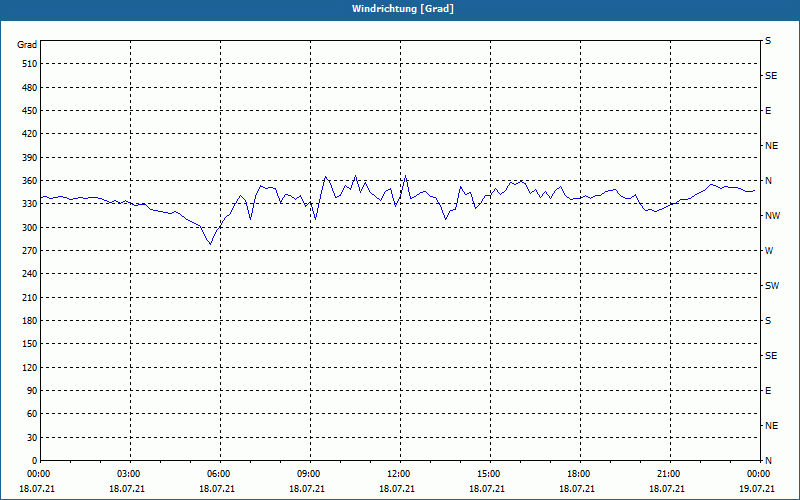Click the 18.07.21 date under 06:00
This screenshot has height=500, width=800.
click(217, 489)
